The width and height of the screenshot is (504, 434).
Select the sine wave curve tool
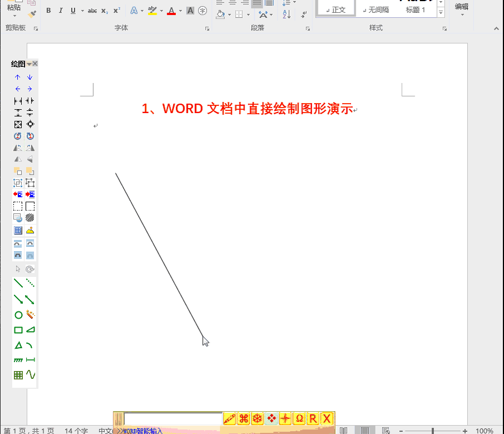[x=31, y=374]
